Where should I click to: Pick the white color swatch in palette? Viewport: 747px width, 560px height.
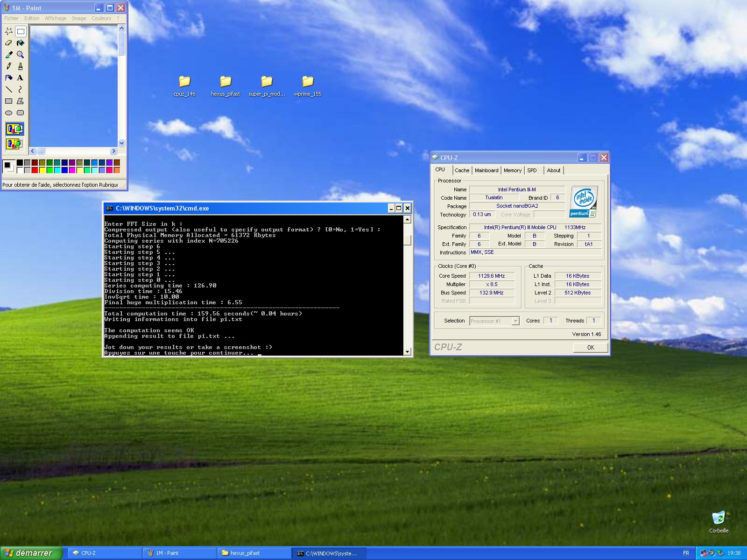[20, 170]
